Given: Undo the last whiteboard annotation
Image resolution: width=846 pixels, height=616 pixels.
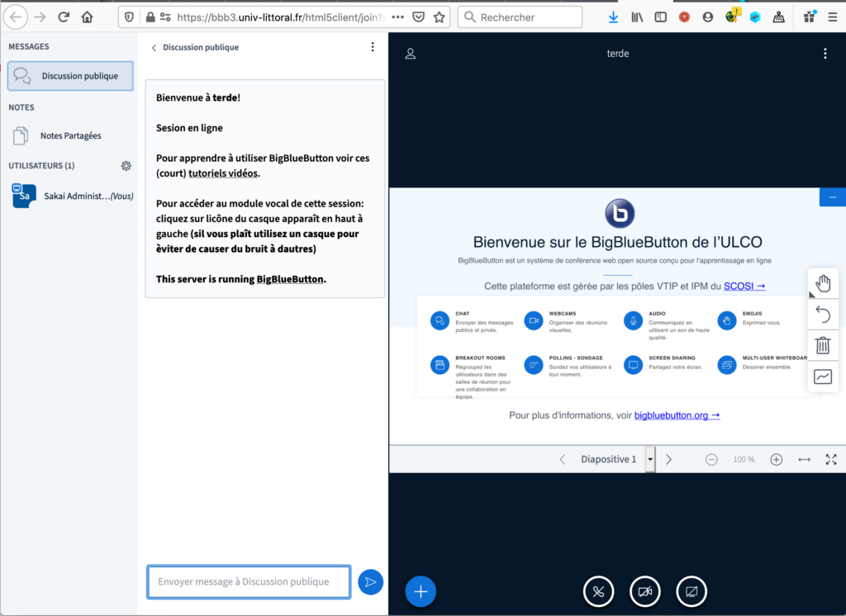Looking at the screenshot, I should pyautogui.click(x=823, y=314).
